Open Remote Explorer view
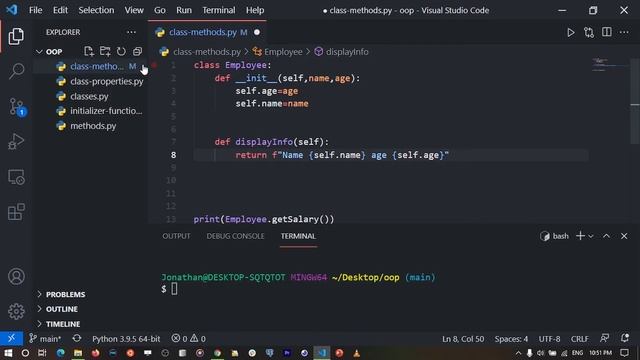640x360 pixels. (16, 177)
